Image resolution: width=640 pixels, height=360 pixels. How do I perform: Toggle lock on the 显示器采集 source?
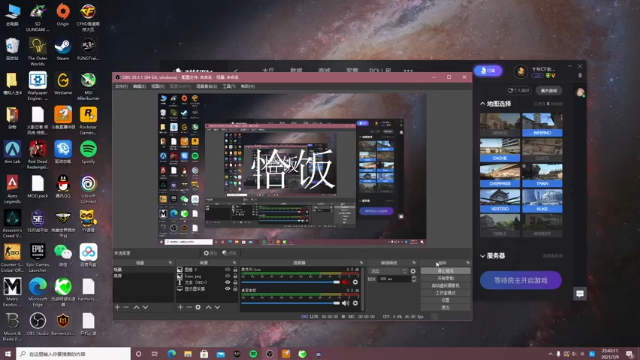click(235, 289)
